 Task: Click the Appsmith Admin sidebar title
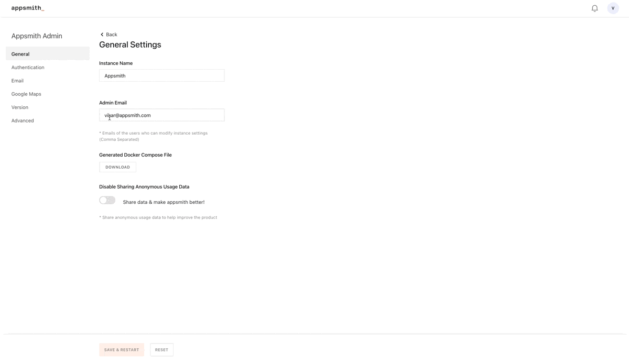[x=37, y=36]
